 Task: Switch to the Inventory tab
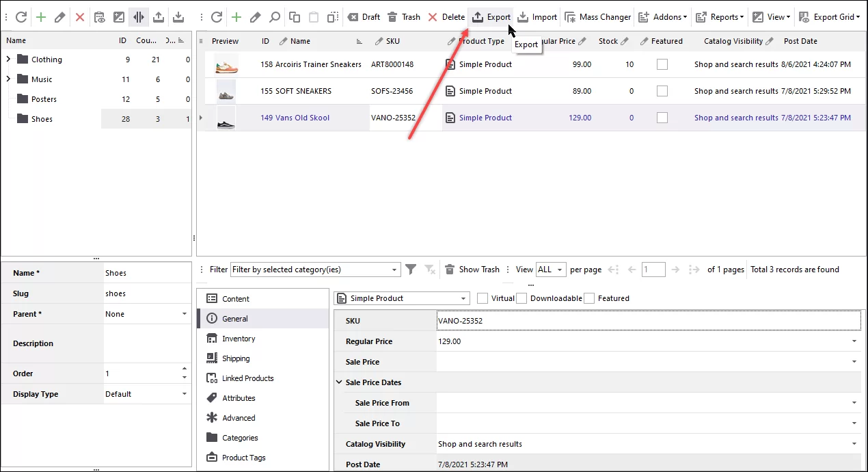239,338
